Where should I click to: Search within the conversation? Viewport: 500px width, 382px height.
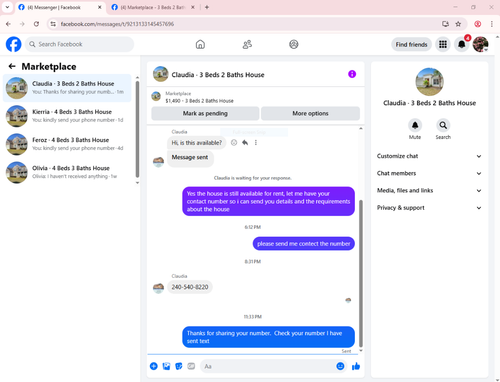tap(443, 125)
